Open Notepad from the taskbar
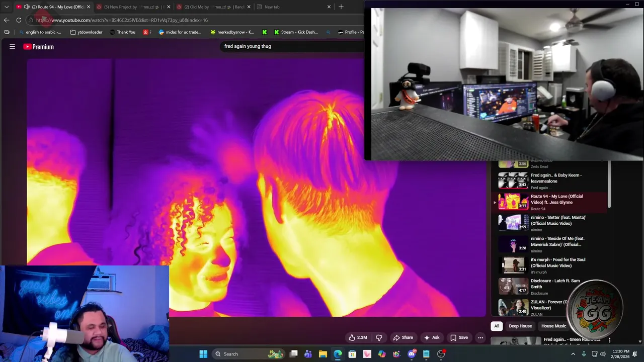This screenshot has width=644, height=362. (x=426, y=354)
